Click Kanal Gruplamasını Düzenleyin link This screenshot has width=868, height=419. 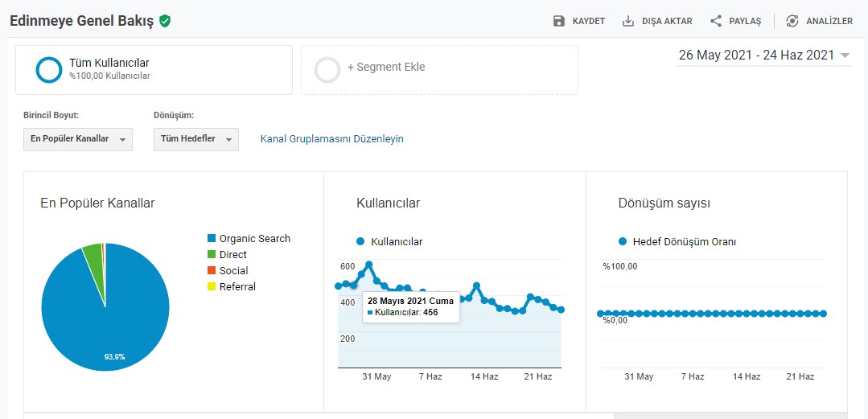[331, 139]
